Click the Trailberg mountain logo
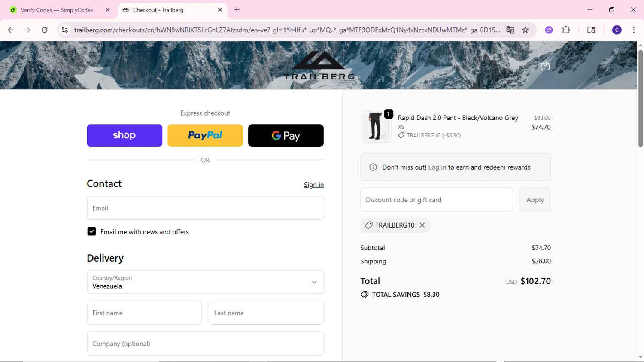The image size is (644, 362). point(319,65)
